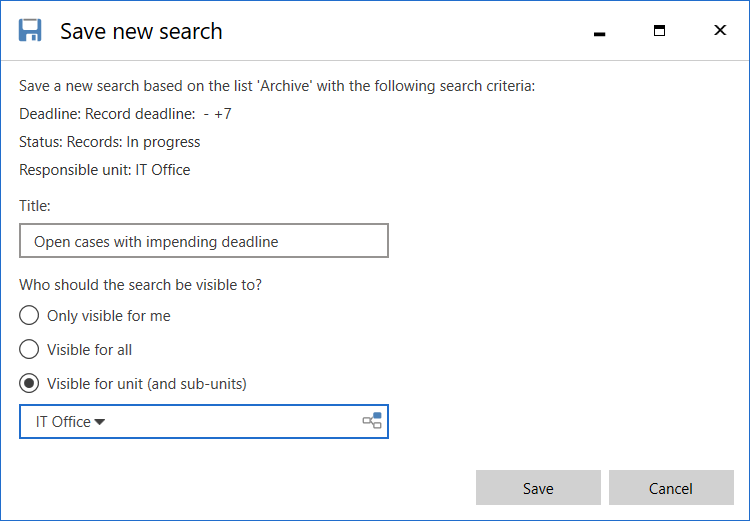Open the organization unit picker icon
Image resolution: width=750 pixels, height=521 pixels.
tap(372, 421)
